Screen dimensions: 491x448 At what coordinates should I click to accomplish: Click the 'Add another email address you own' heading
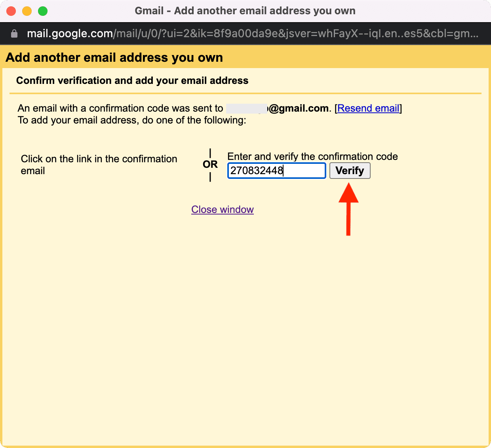114,57
